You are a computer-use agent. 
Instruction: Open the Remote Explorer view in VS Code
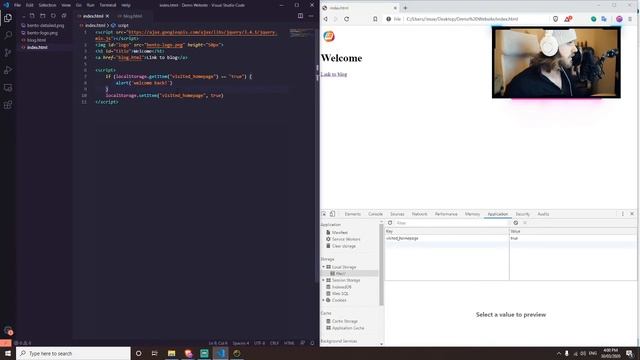click(8, 88)
